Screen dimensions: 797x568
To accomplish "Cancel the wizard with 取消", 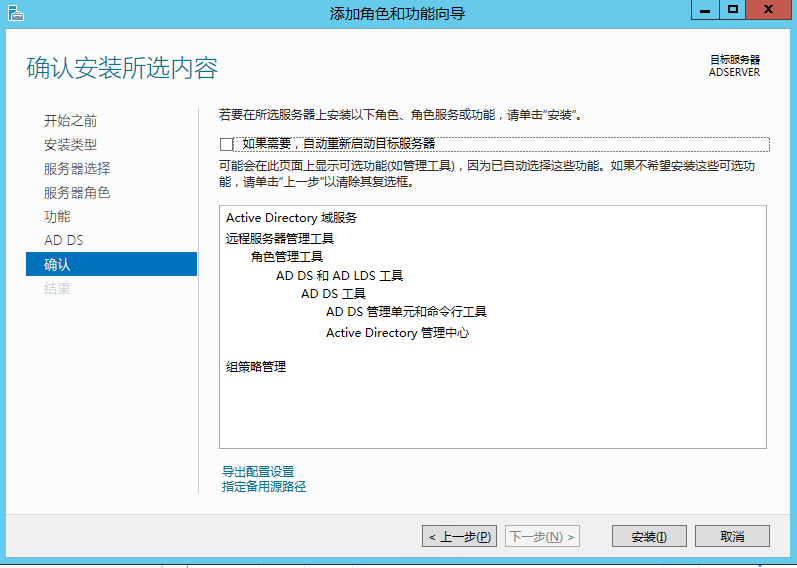I will pos(732,536).
